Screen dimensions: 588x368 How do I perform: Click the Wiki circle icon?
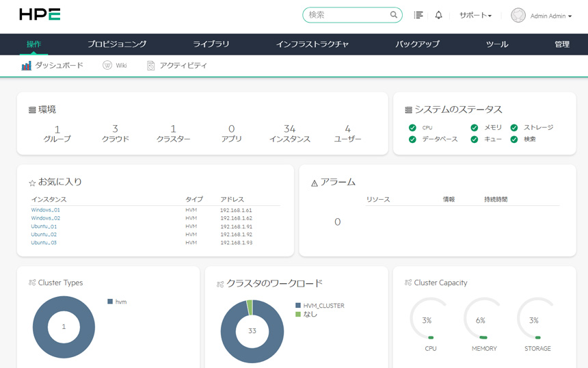[107, 65]
